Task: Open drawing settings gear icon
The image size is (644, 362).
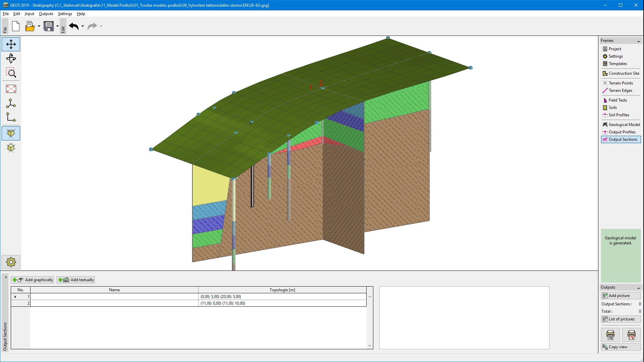Action: (x=11, y=262)
